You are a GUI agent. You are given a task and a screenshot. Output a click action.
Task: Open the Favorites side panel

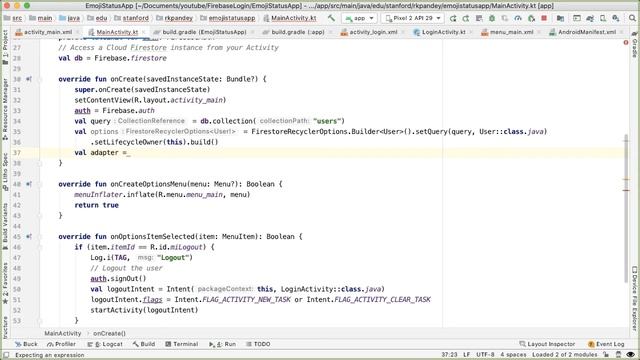tap(5, 283)
